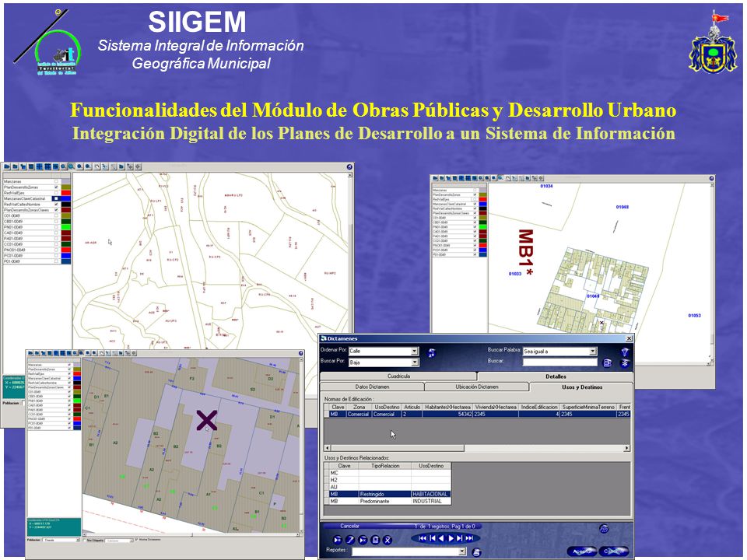
Task: Toggle ManzanasClaveCatastral checkbox in top-left map
Action: coord(56,198)
